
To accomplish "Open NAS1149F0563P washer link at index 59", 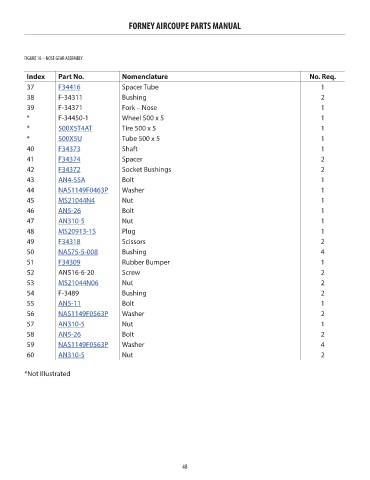I will [83, 345].
